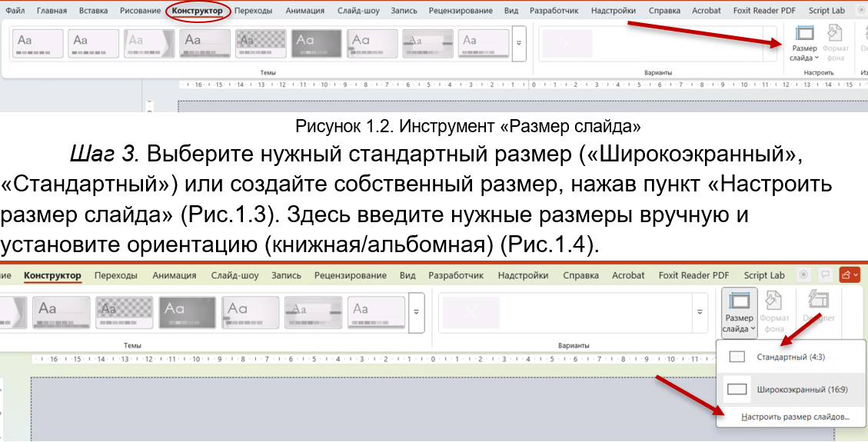This screenshot has width=868, height=442.
Task: Select the Широкоэкранный (16:9) slide size option
Action: [791, 390]
